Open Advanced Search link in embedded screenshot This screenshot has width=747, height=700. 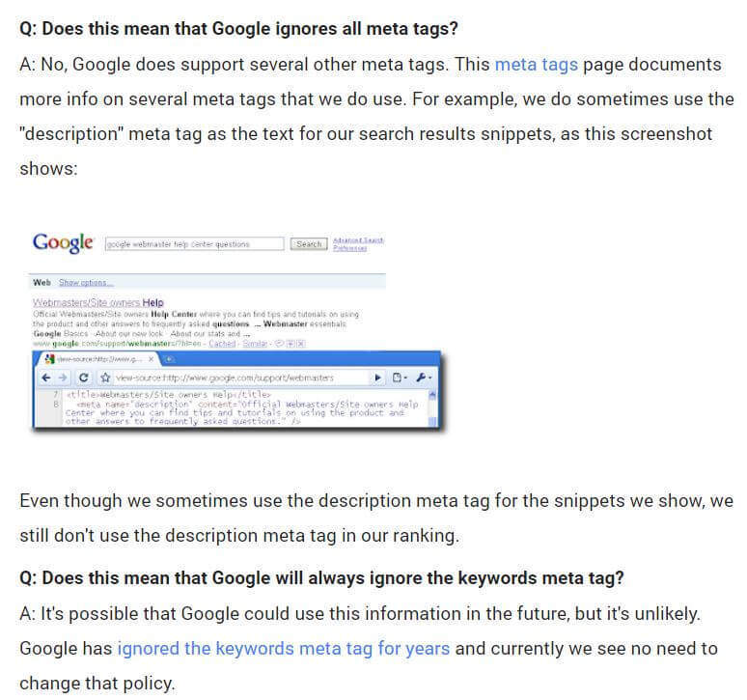pyautogui.click(x=358, y=240)
